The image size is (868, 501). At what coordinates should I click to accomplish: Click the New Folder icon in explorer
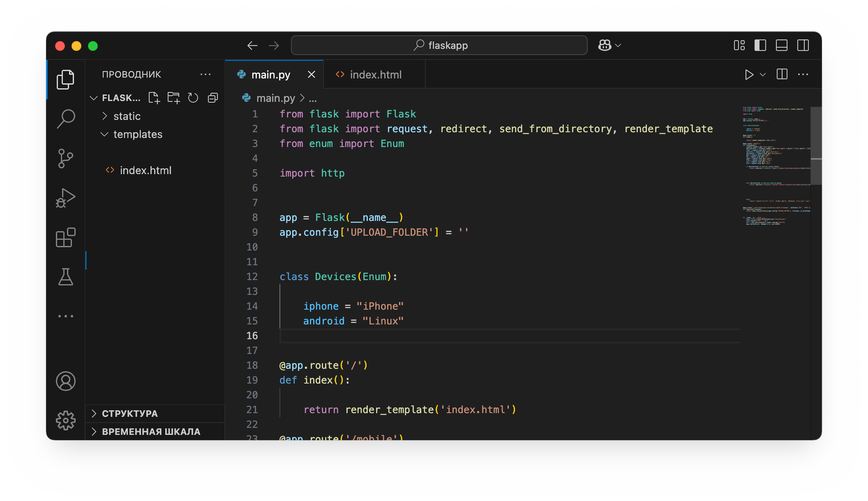coord(173,98)
